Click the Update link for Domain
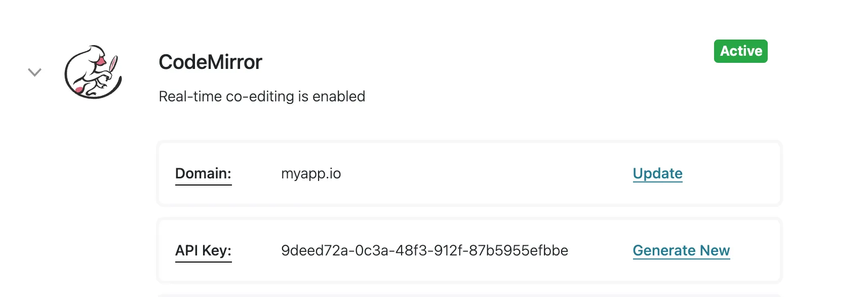This screenshot has height=297, width=868. [657, 174]
